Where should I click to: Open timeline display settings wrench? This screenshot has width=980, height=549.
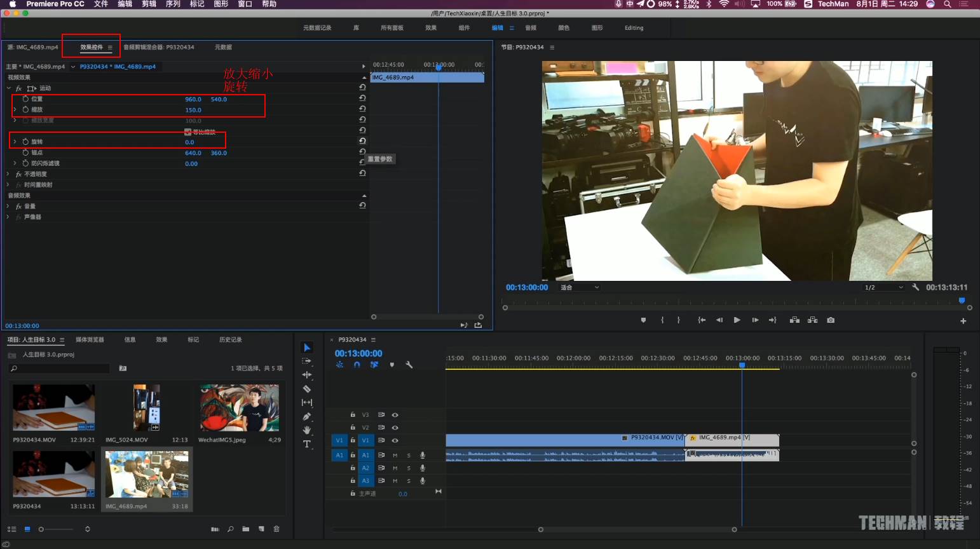click(x=409, y=365)
